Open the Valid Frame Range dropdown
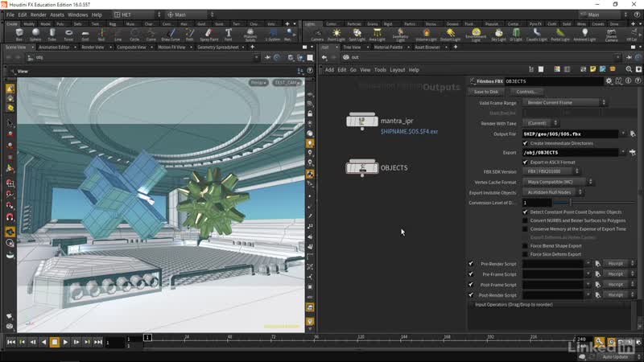Image resolution: width=644 pixels, height=362 pixels. point(564,103)
